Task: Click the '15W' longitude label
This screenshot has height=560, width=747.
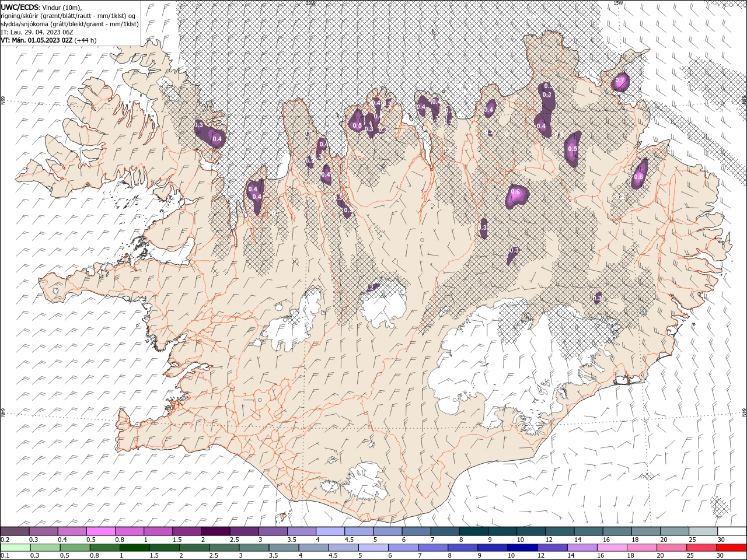Action: 619,3
